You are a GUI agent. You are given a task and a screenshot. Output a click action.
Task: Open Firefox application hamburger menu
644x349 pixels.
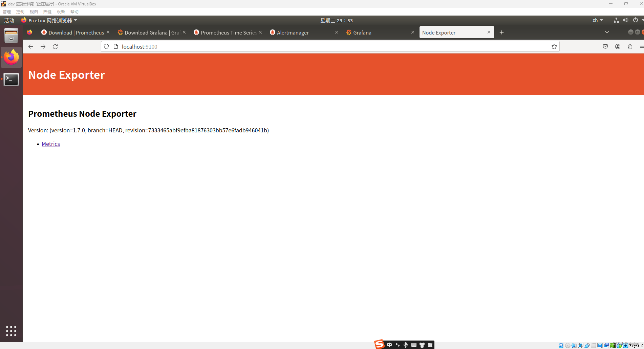coord(641,47)
